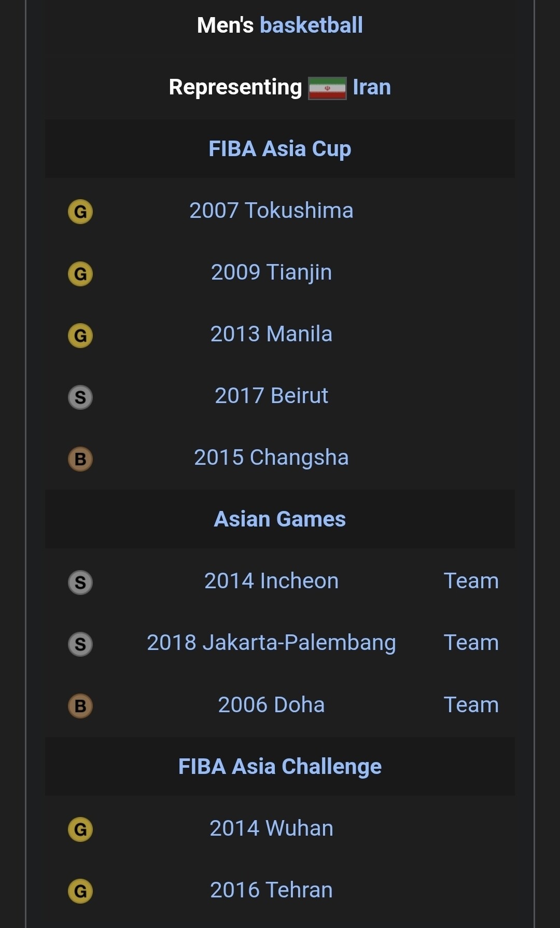This screenshot has height=928, width=560.
Task: Tap the Iran flag image
Action: tap(327, 88)
